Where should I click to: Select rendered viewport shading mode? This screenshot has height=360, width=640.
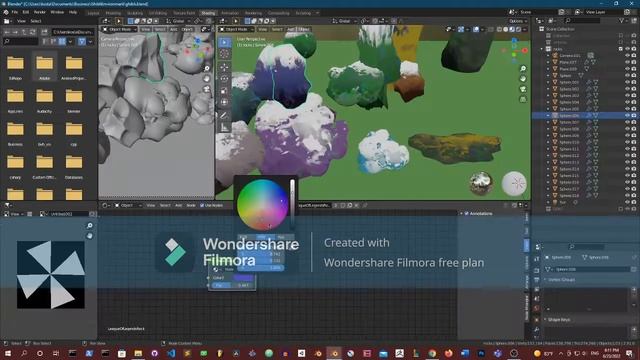coord(518,29)
